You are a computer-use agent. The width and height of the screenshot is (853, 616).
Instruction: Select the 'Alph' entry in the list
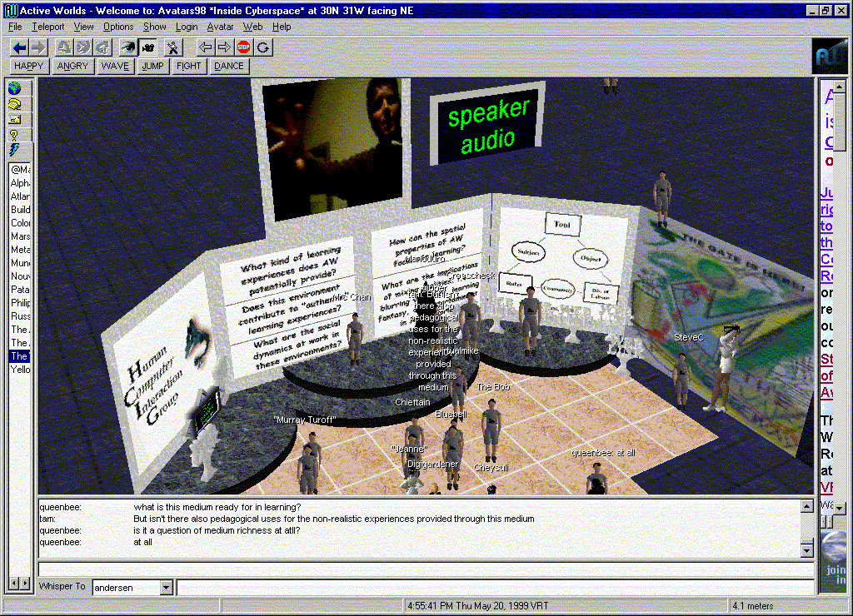tap(20, 182)
